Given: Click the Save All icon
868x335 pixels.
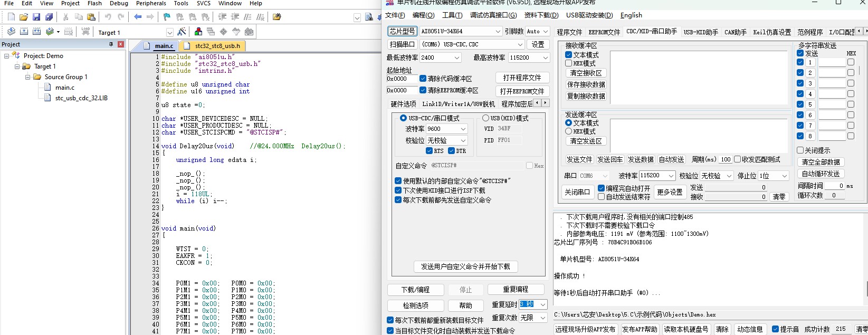Looking at the screenshot, I should coord(49,17).
